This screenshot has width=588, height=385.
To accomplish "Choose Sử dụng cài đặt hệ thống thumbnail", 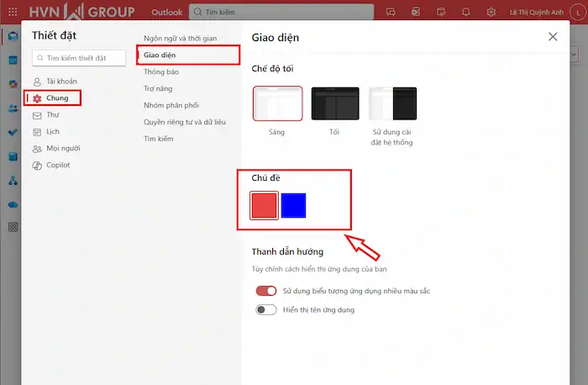I will [x=392, y=103].
